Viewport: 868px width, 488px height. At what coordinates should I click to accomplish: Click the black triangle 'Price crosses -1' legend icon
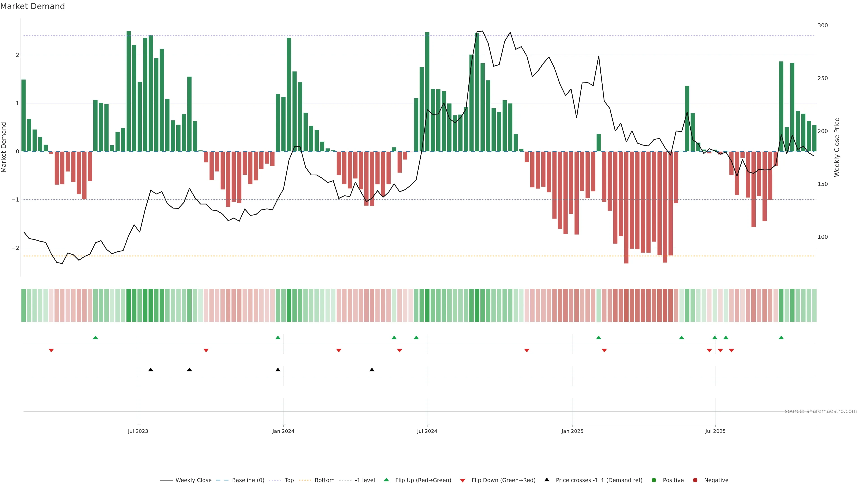coord(547,480)
